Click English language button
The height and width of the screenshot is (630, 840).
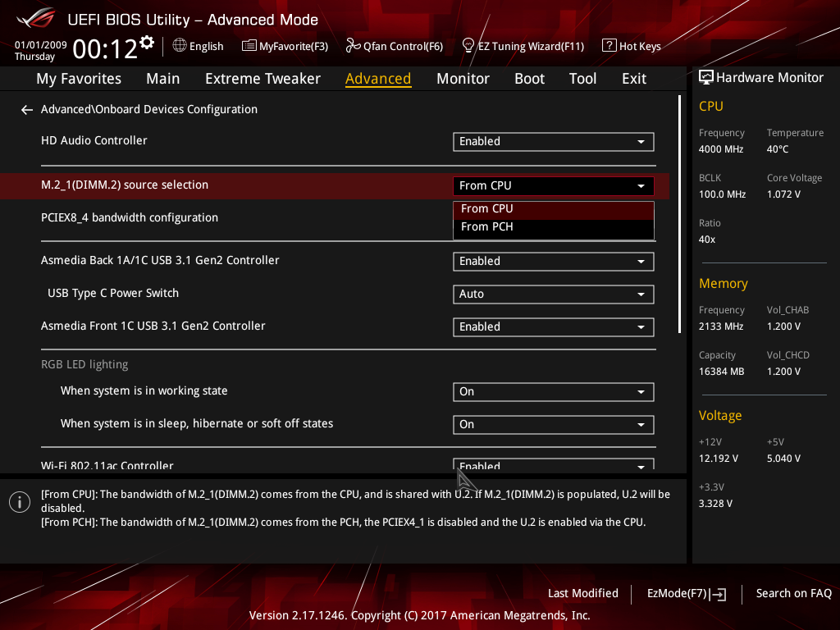(x=206, y=47)
